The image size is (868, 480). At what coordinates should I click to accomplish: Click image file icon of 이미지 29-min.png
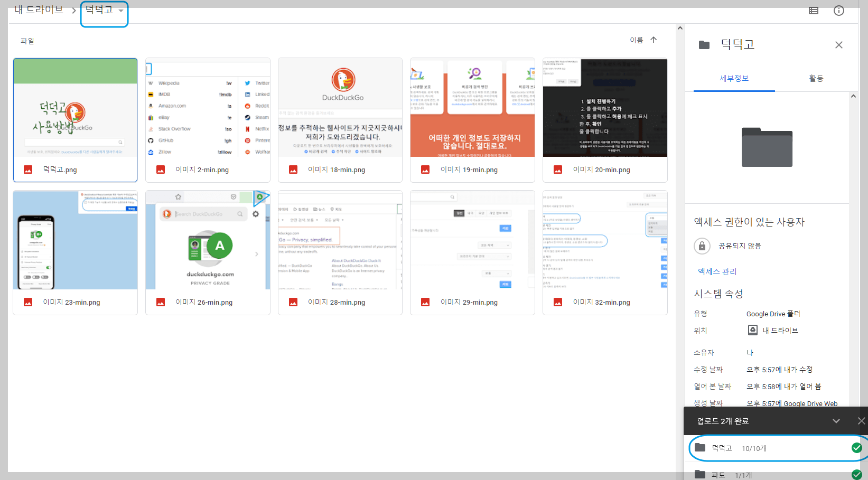click(425, 302)
